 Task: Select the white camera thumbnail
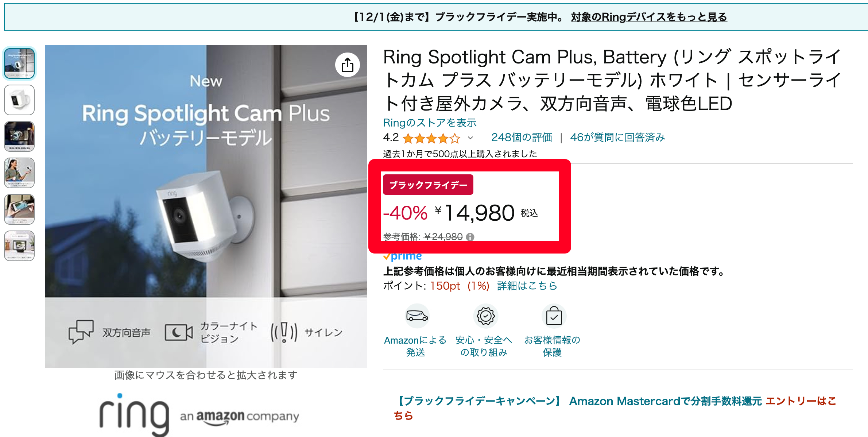click(19, 100)
